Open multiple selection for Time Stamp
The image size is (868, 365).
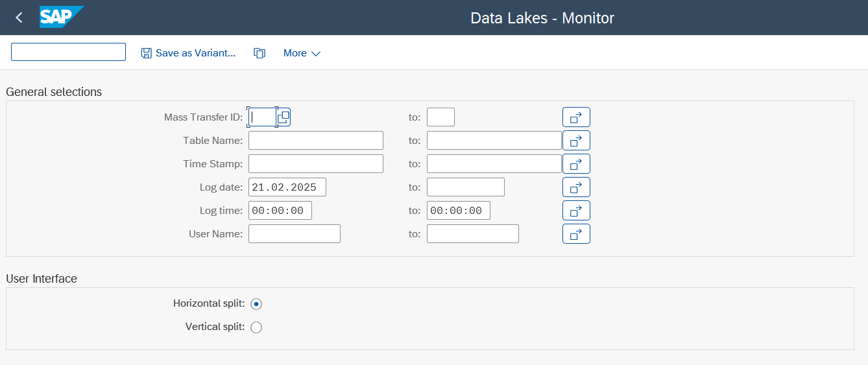[576, 164]
